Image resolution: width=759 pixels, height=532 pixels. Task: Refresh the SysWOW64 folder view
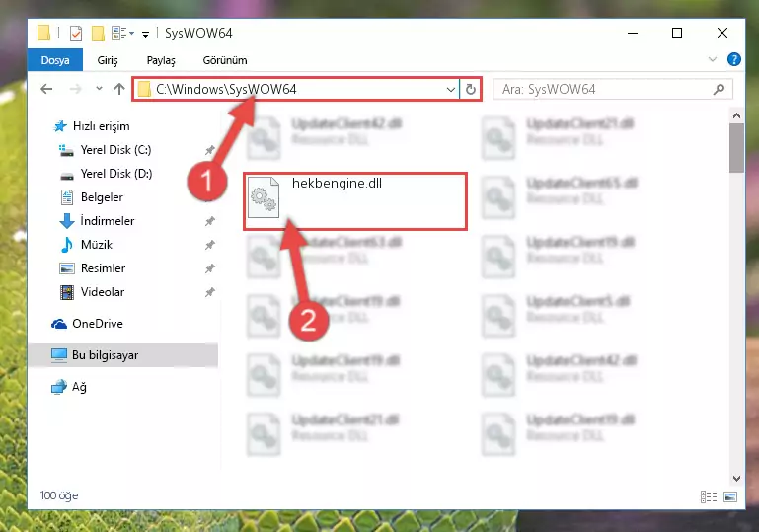pyautogui.click(x=470, y=90)
